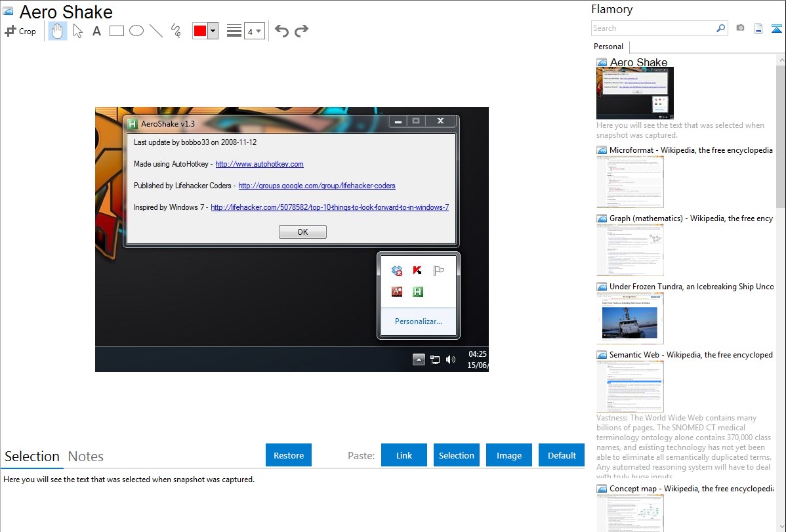Open Semantic Web snapshot thumbnail
The height and width of the screenshot is (532, 786).
(x=630, y=386)
